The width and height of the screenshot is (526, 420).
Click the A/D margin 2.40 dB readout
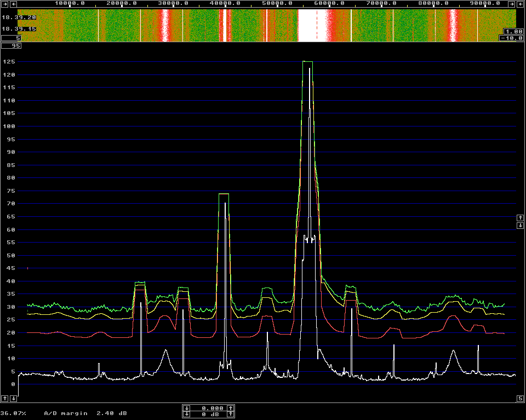point(85,413)
